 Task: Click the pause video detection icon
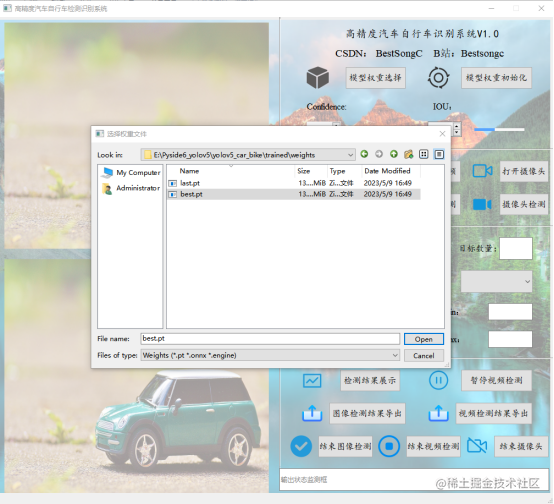point(438,380)
